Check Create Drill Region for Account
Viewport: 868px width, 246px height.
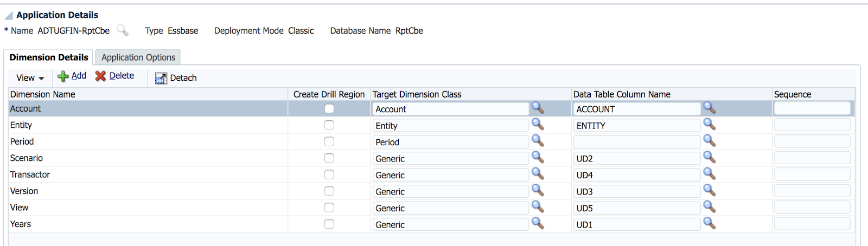(329, 108)
